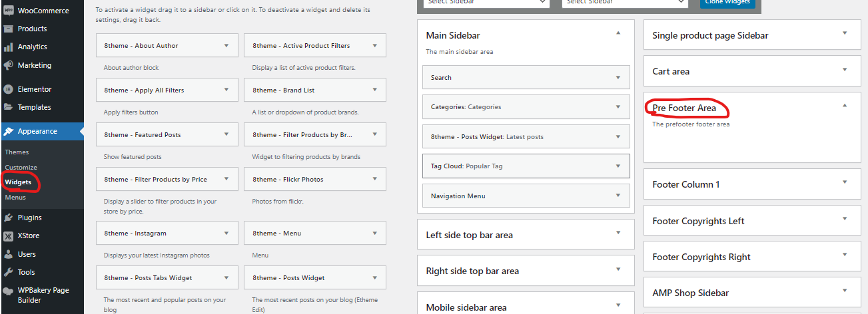This screenshot has height=314, width=868.
Task: Click the XStore sidebar icon
Action: tap(8, 235)
